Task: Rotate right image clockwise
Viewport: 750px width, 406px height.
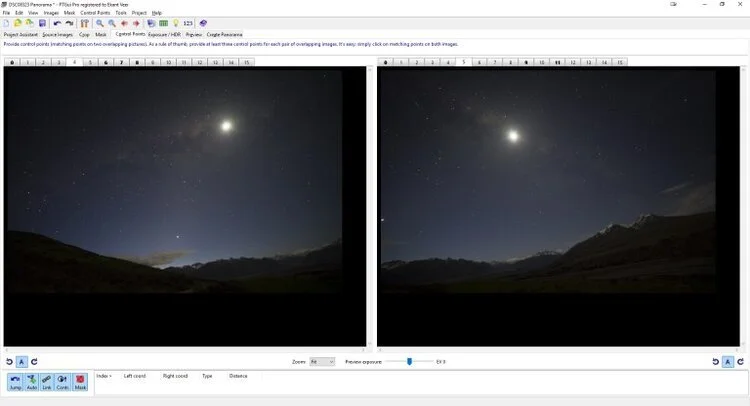Action: click(740, 362)
